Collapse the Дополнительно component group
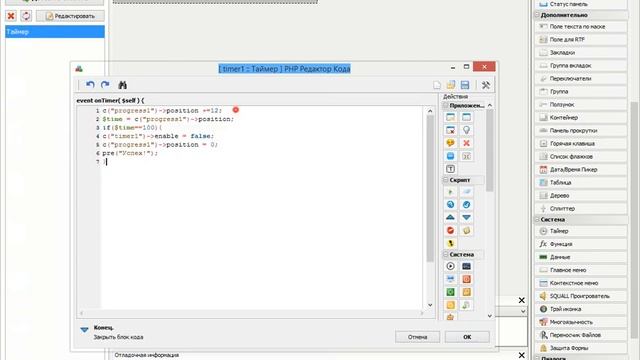Screen dimensions: 640x360 point(538,15)
